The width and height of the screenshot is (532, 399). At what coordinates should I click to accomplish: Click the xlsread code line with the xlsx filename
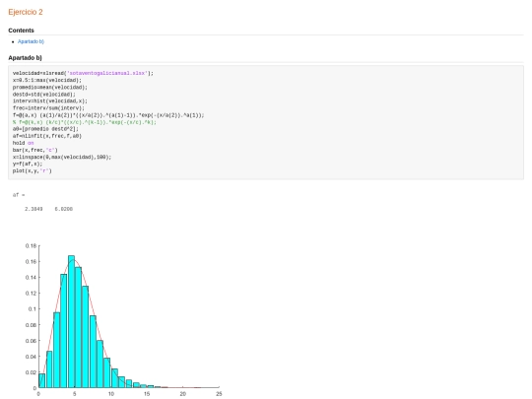(x=83, y=73)
